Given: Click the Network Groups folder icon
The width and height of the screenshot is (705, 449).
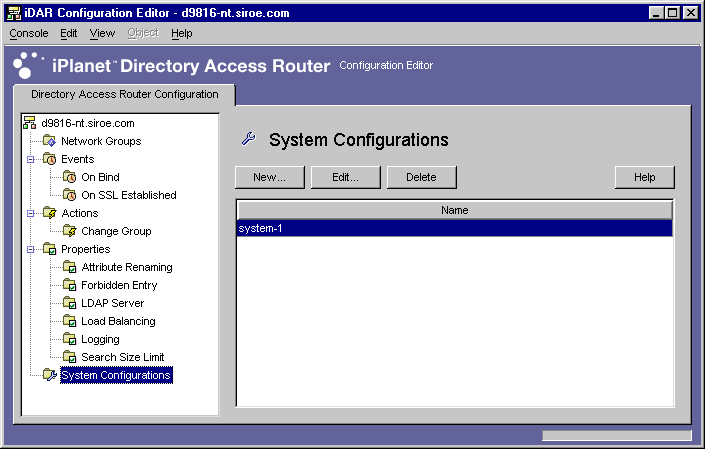Looking at the screenshot, I should [49, 141].
